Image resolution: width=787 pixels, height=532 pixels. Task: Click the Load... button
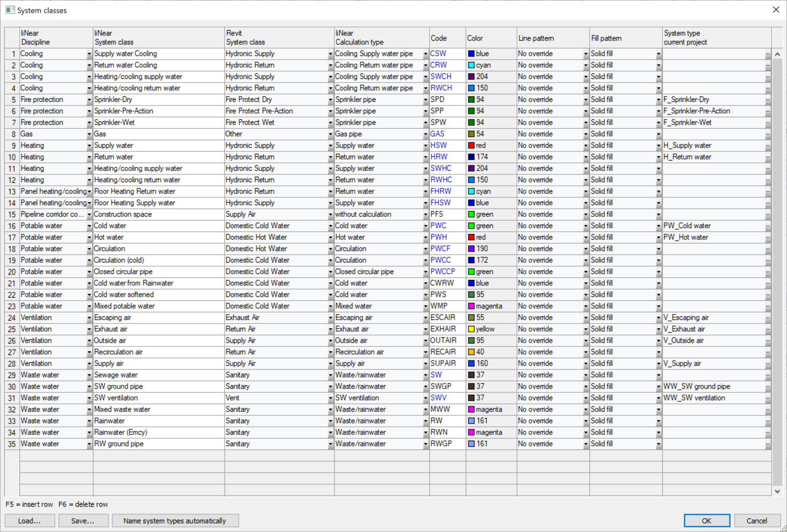(x=30, y=521)
